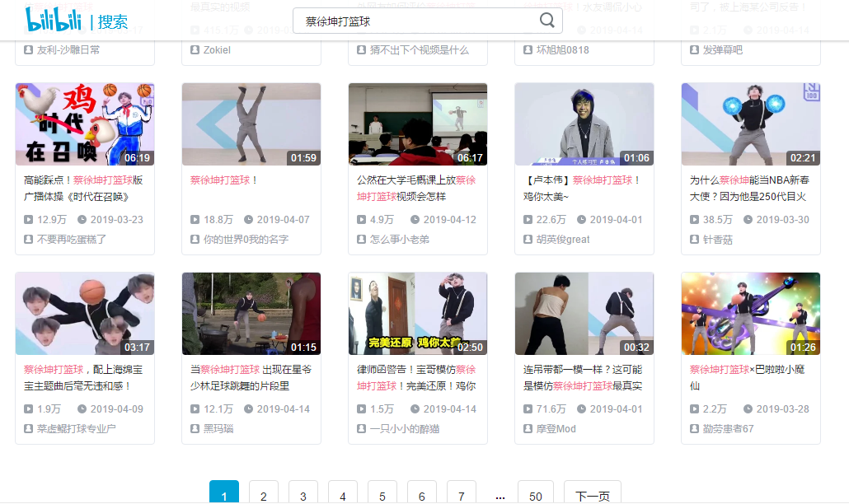Viewport: 849px width, 504px height.
Task: Open uploader 友利-沙雕日常
Action: (x=68, y=49)
